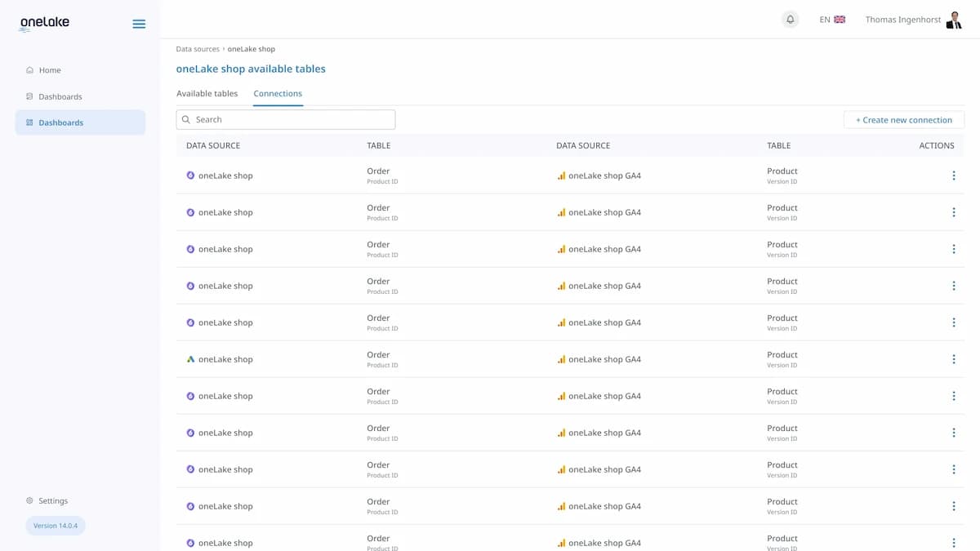Focus the Search input field
This screenshot has height=551, width=980.
click(x=292, y=119)
